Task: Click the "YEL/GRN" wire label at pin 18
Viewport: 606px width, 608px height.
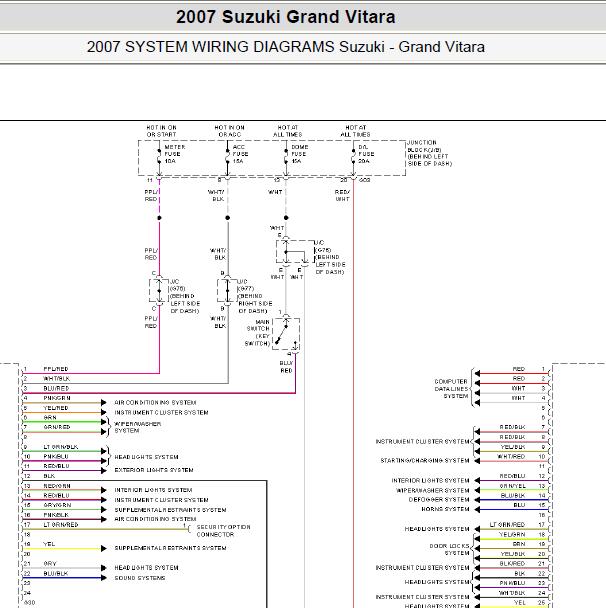Action: [x=512, y=534]
